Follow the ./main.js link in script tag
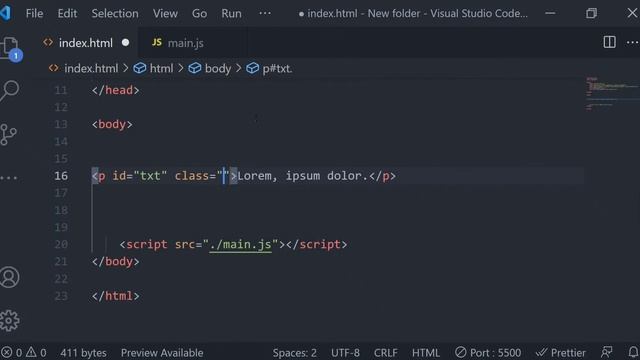640x360 pixels. tap(240, 244)
